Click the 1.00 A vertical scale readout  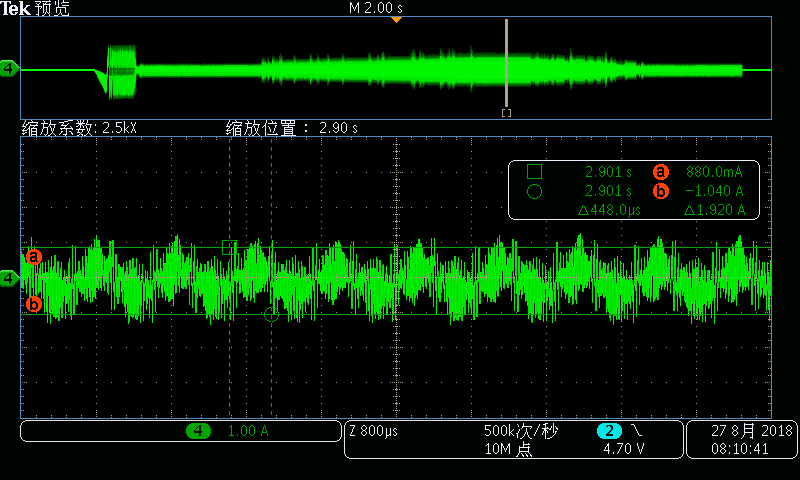click(x=248, y=431)
